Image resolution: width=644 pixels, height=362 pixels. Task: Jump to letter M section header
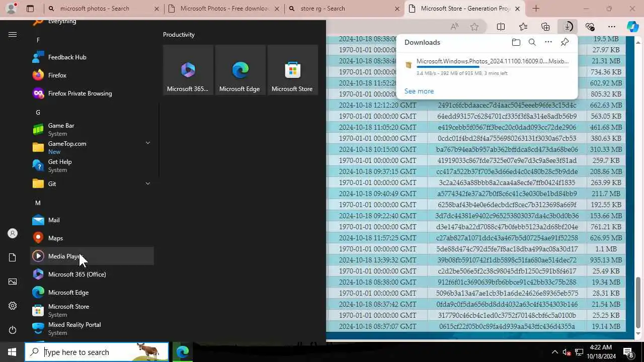click(x=38, y=203)
